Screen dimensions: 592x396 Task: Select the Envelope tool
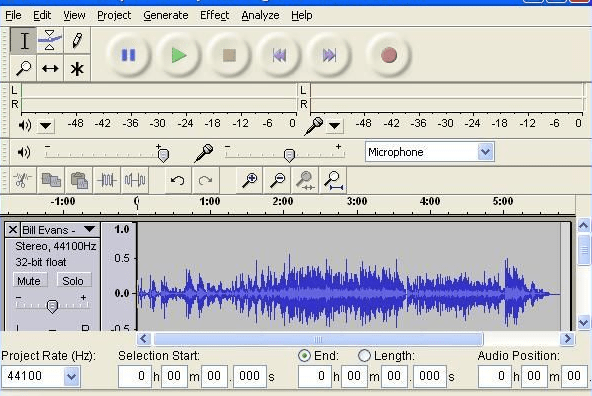point(50,40)
